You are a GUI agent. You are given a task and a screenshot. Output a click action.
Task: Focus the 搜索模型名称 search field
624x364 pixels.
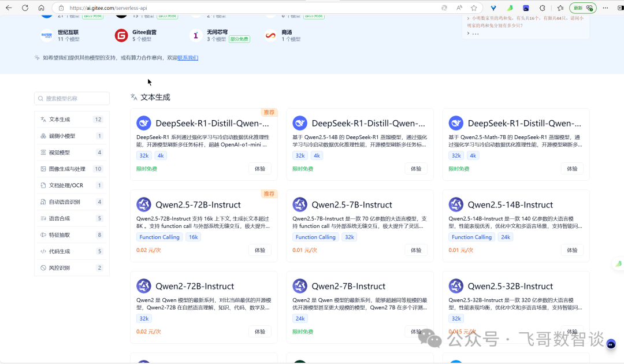coord(72,98)
